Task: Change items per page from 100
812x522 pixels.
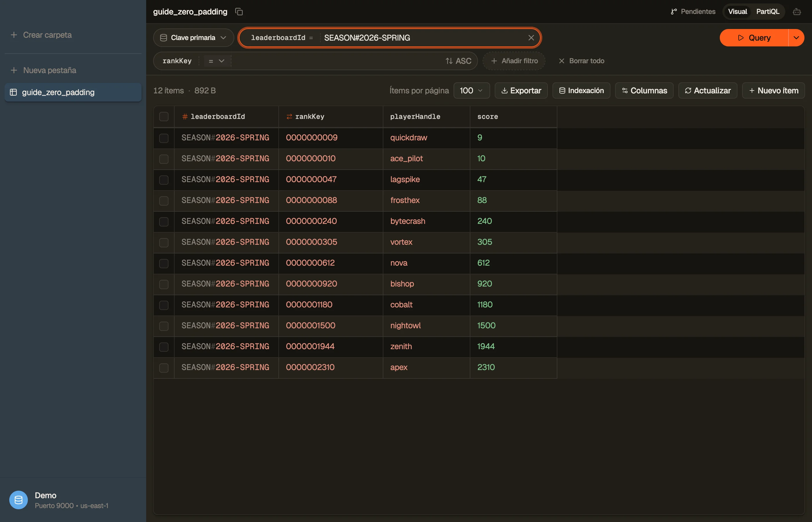Action: (x=472, y=90)
